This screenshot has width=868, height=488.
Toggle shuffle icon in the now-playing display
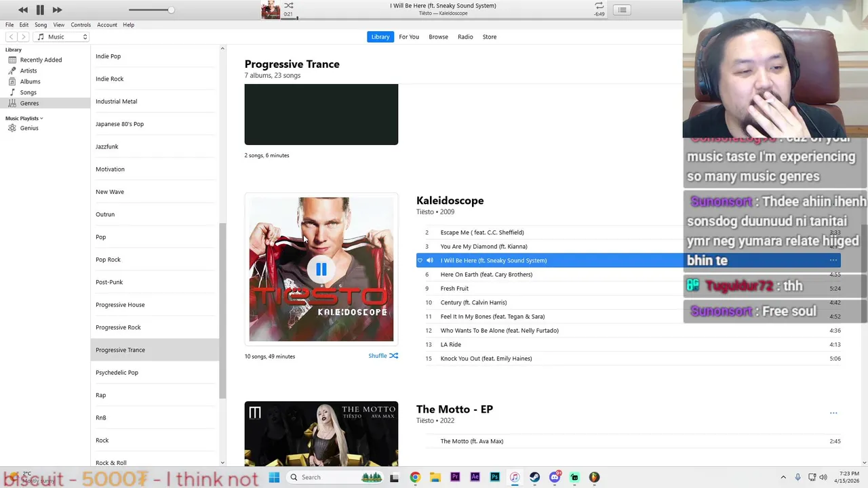pyautogui.click(x=289, y=5)
